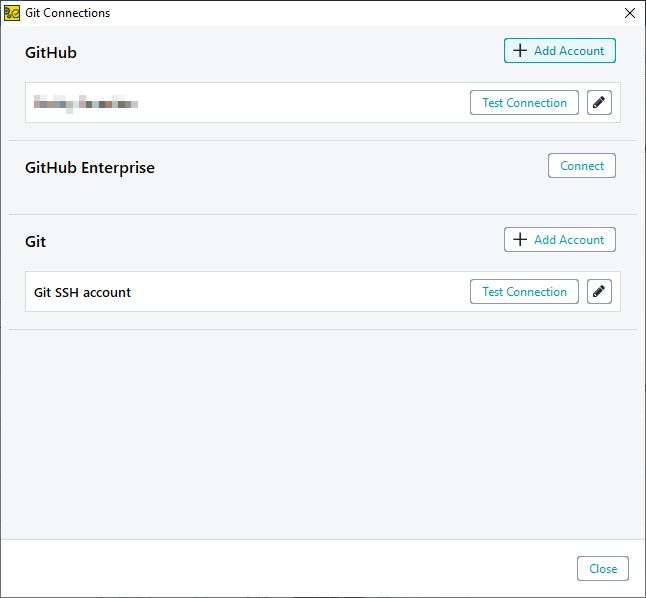The height and width of the screenshot is (598, 646).
Task: Test connection for the GitHub account
Action: (524, 103)
